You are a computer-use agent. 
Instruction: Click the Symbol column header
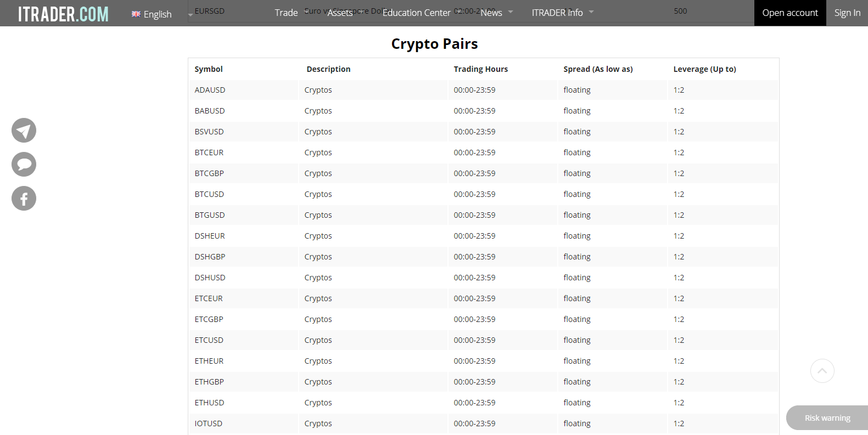point(209,69)
